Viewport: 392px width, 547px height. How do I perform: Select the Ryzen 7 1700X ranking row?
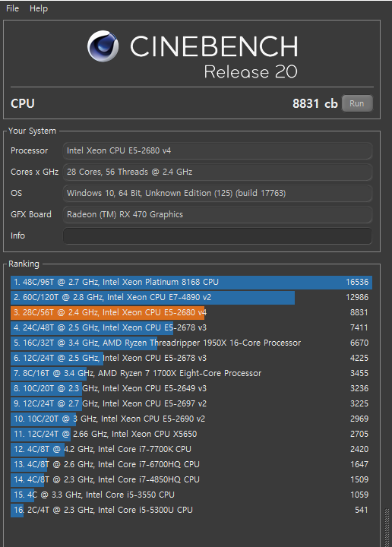pos(191,373)
